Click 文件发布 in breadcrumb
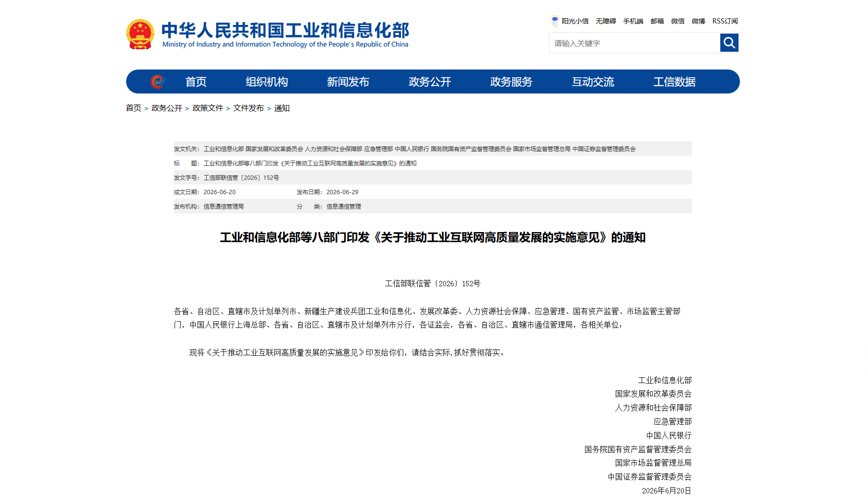The image size is (868, 502). pos(248,108)
